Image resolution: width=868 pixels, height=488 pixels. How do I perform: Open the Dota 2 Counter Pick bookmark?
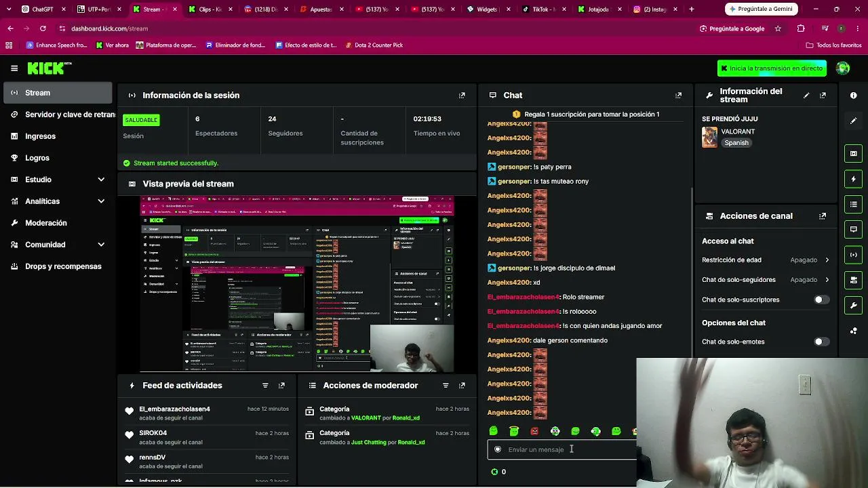tap(374, 45)
